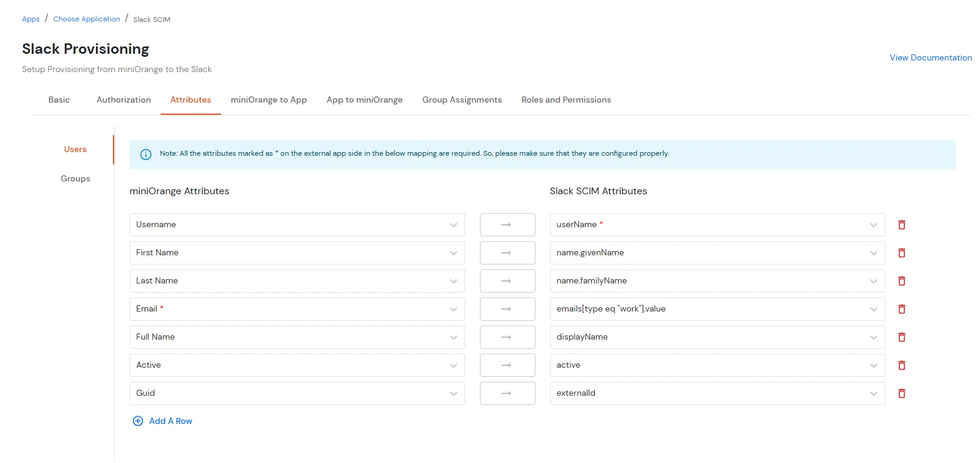
Task: Click the miniOrange Attributes column header
Action: [180, 191]
